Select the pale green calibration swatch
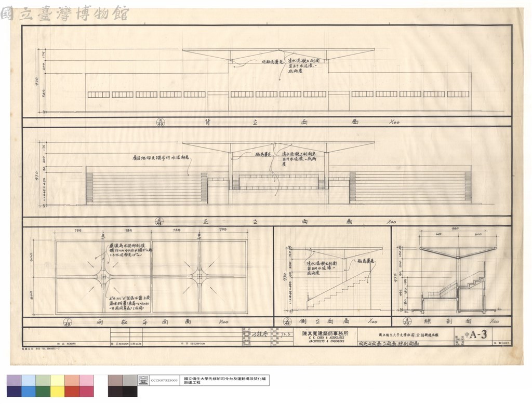 (43, 380)
